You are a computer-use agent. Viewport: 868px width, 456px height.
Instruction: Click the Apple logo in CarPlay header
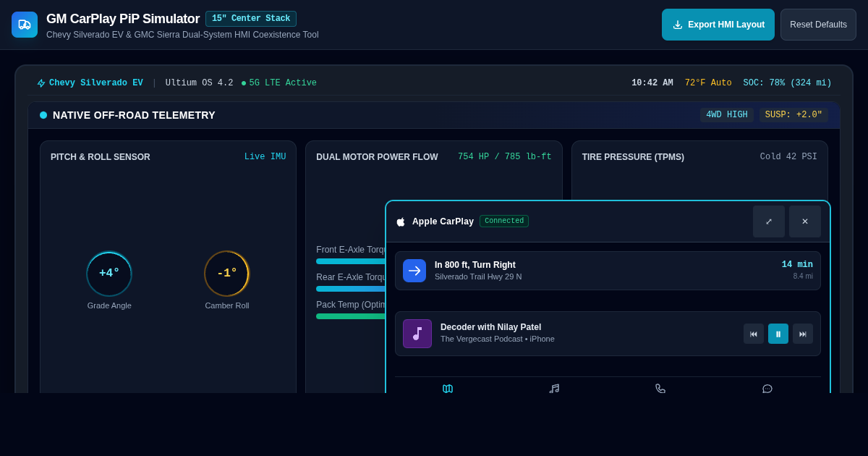point(401,221)
